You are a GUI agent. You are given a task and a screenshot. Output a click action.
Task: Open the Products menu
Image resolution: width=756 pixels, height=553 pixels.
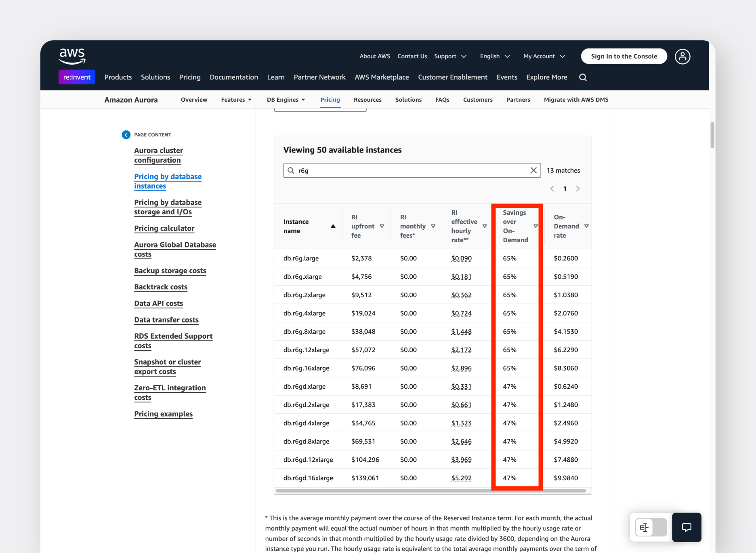(x=118, y=77)
